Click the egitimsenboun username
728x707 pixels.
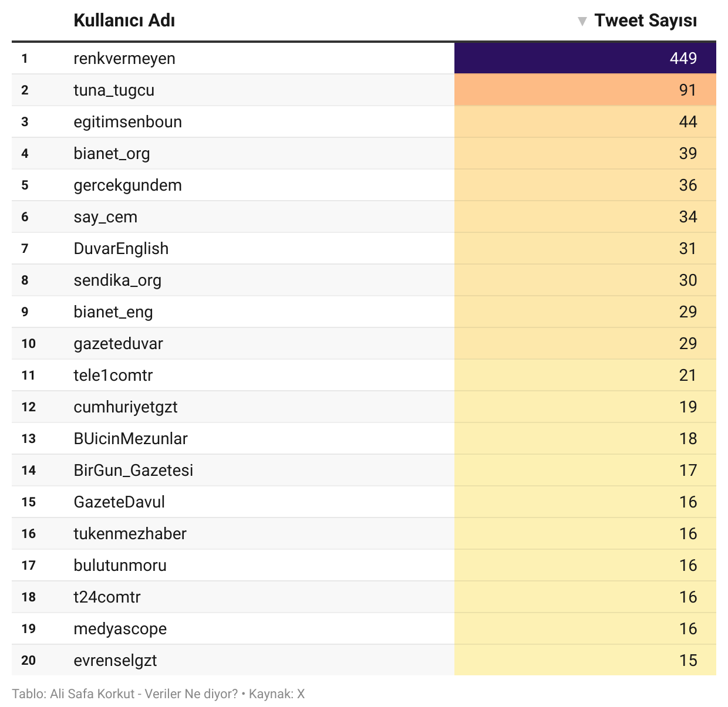(x=127, y=122)
